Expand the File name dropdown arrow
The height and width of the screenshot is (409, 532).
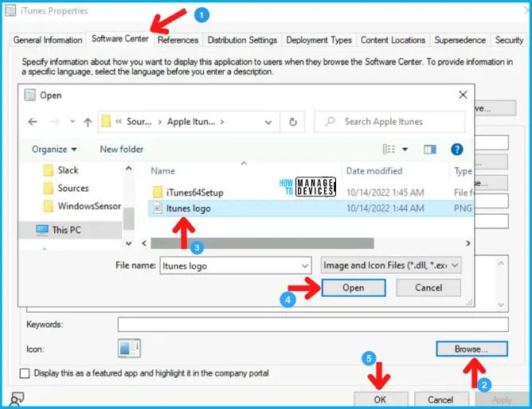(x=305, y=266)
